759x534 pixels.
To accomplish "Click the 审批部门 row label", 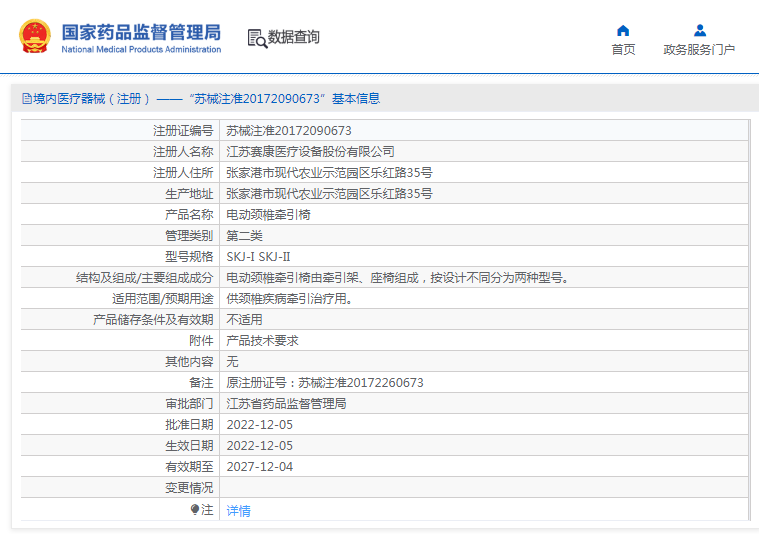I will [189, 404].
